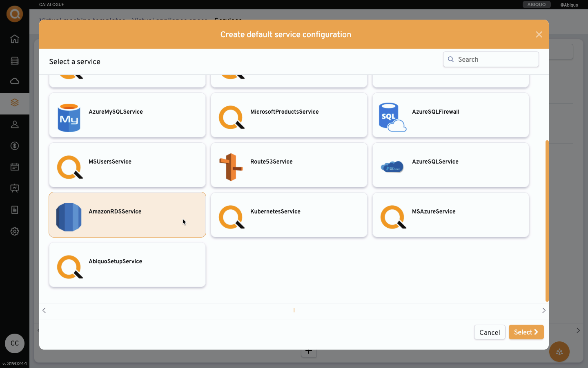Click the ABIQUO enterprise badge
The width and height of the screenshot is (588, 368).
point(537,4)
